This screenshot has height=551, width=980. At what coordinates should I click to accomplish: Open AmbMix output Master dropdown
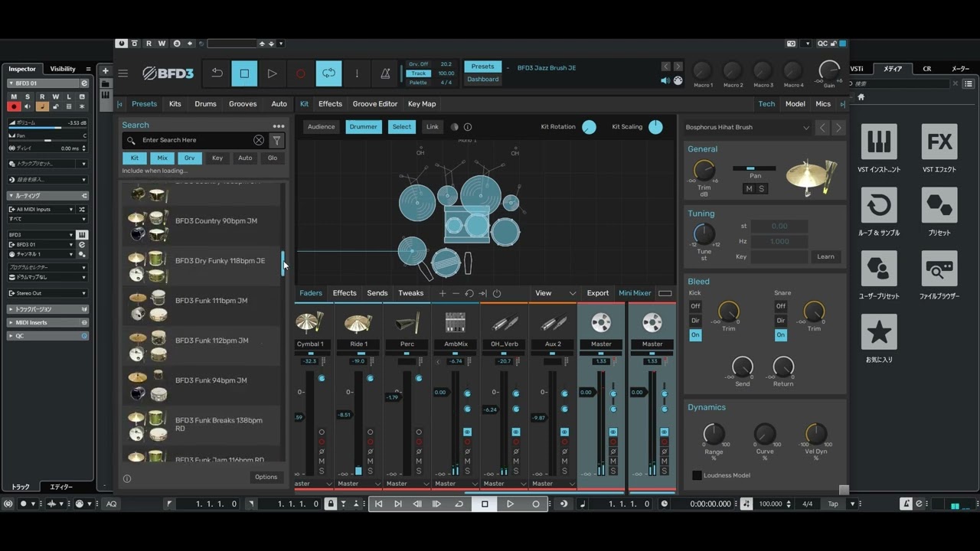(456, 484)
